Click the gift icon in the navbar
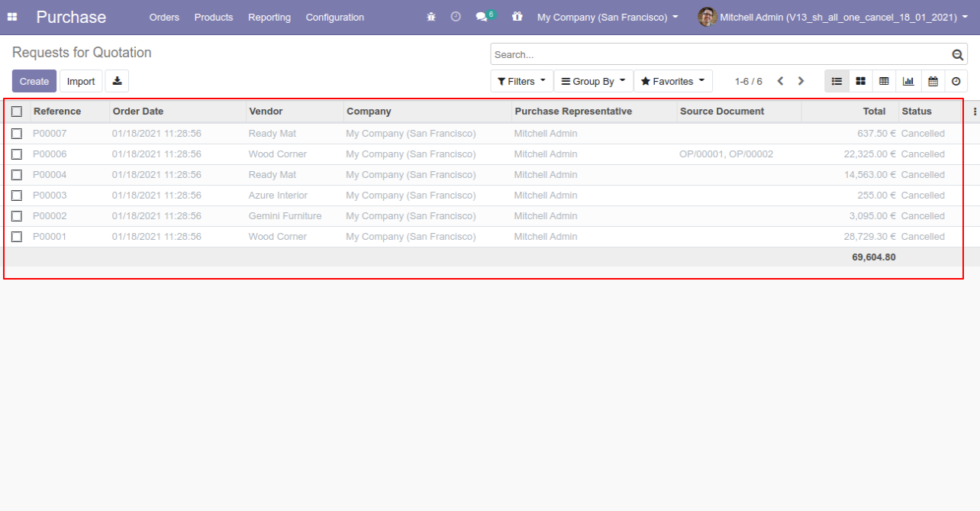This screenshot has height=511, width=980. click(x=517, y=17)
